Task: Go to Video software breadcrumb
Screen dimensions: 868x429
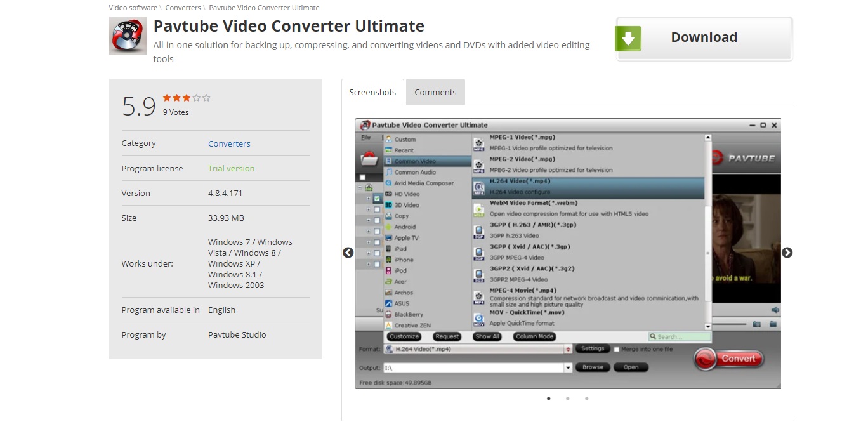Action: (133, 8)
